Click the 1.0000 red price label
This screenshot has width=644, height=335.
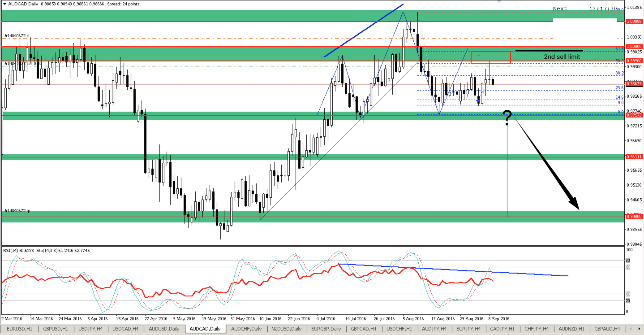[634, 46]
